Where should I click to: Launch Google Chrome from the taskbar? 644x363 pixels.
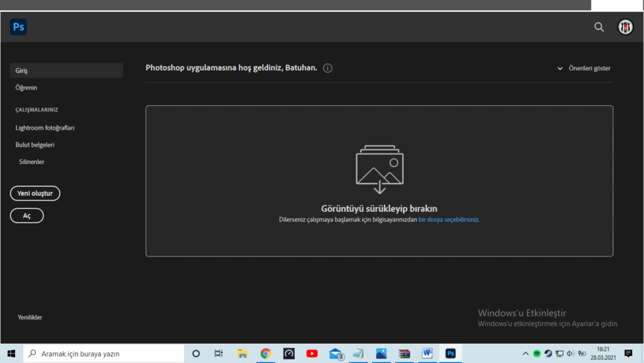pos(265,354)
